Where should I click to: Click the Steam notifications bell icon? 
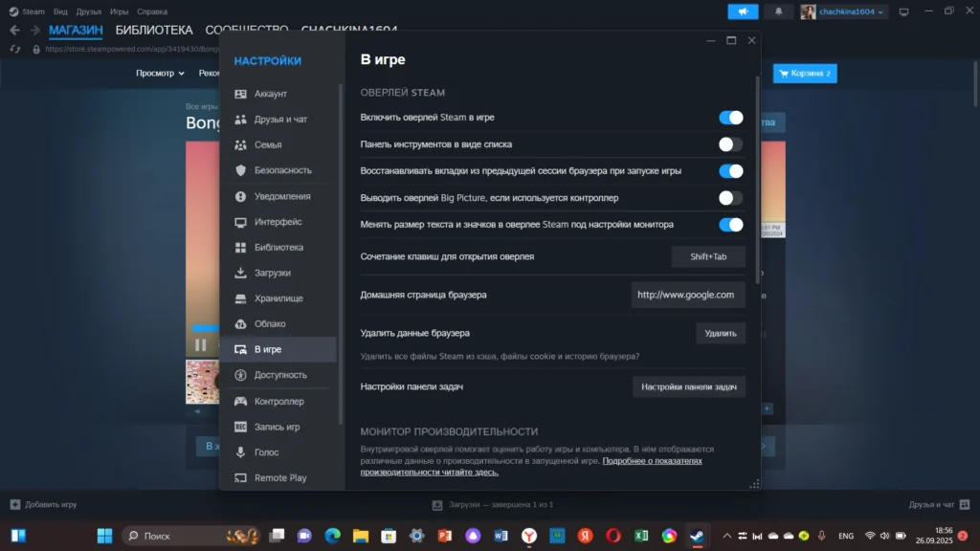[x=777, y=11]
